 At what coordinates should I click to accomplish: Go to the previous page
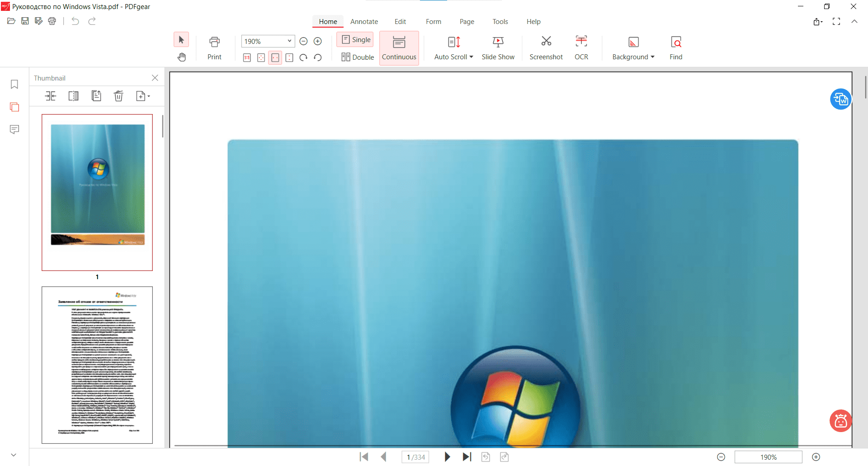pyautogui.click(x=383, y=457)
